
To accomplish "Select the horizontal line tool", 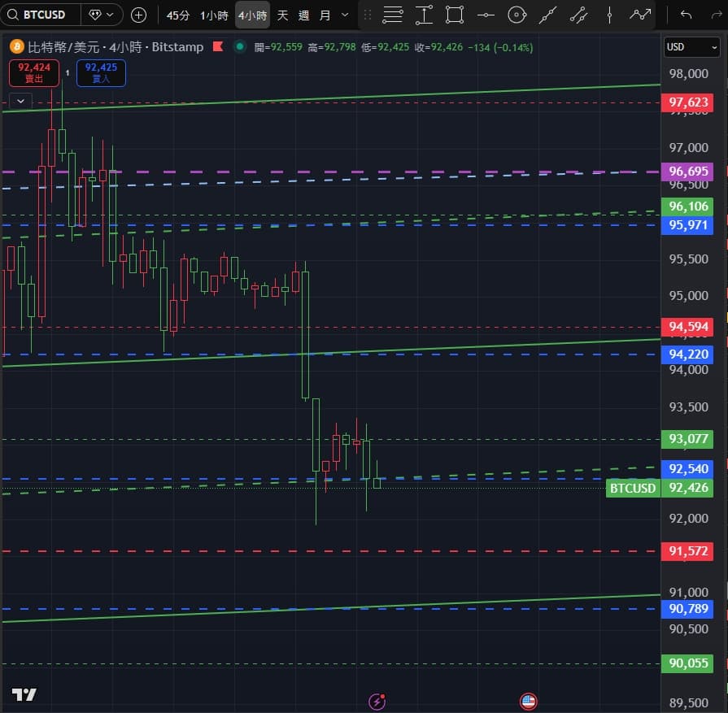I will [486, 15].
